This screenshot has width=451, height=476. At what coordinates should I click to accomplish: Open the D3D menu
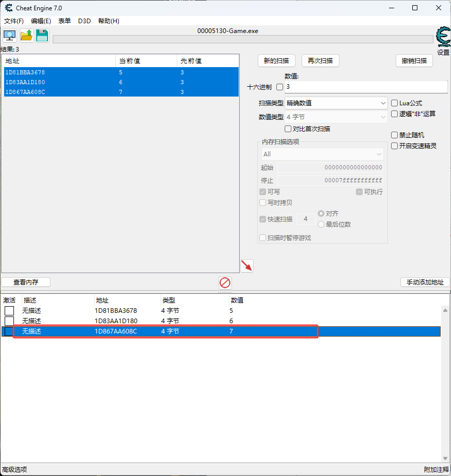click(84, 21)
